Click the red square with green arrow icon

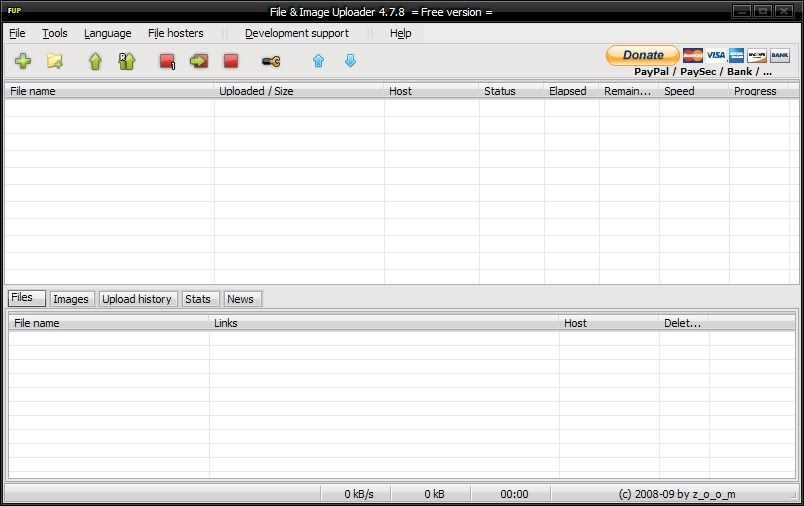click(x=199, y=61)
